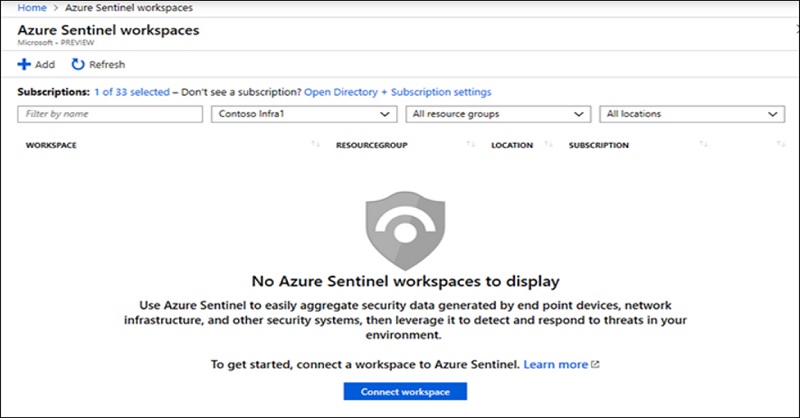The height and width of the screenshot is (418, 800).
Task: Open Directory + Subscription settings link
Action: tap(398, 92)
